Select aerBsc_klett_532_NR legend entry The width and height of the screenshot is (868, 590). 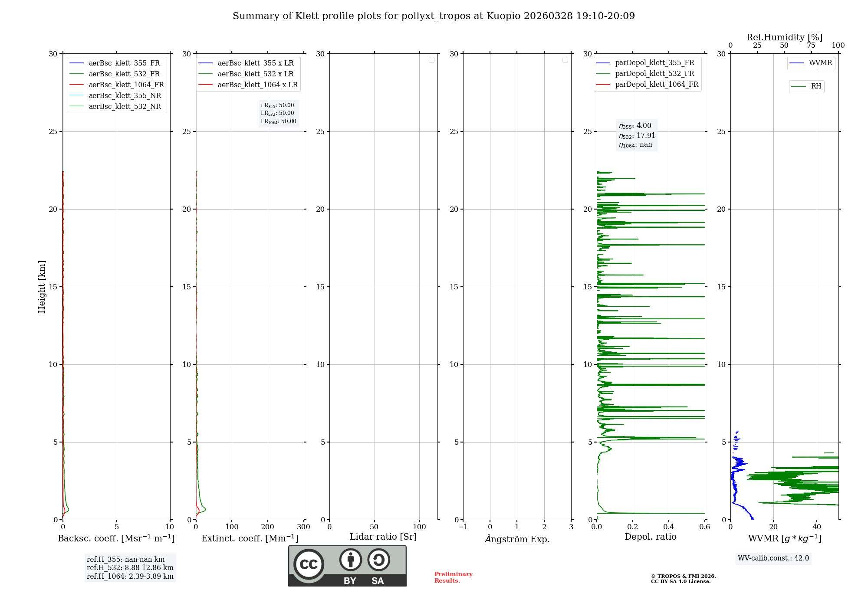click(125, 107)
